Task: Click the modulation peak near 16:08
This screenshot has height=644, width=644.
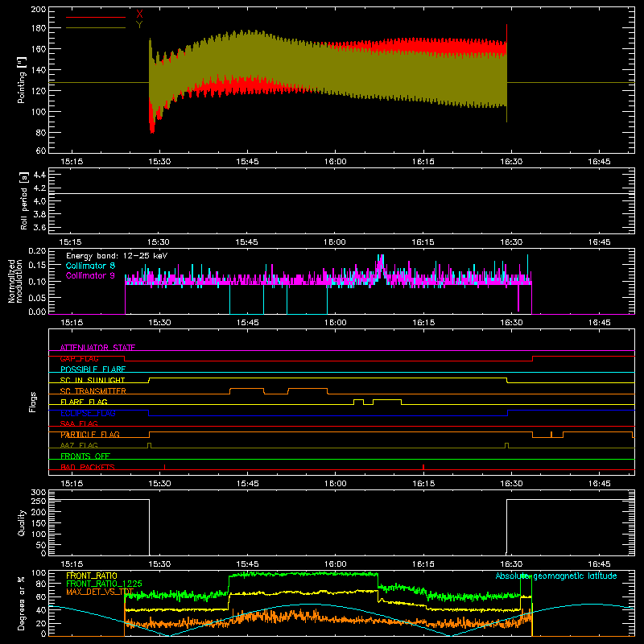Action: coord(380,265)
